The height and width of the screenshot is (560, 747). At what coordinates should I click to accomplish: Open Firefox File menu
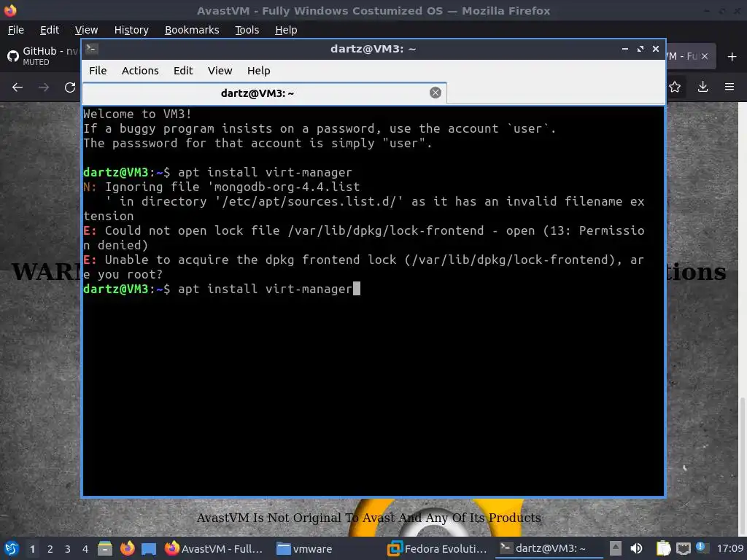point(16,30)
